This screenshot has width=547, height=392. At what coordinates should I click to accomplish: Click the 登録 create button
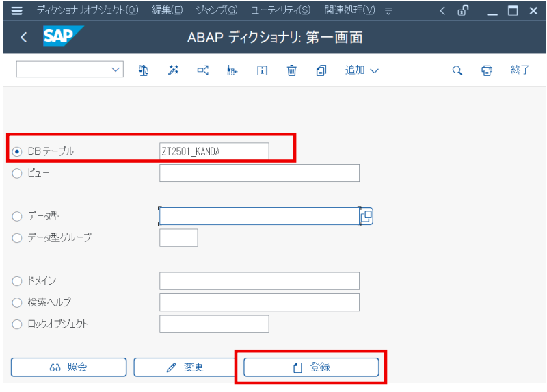pyautogui.click(x=311, y=367)
